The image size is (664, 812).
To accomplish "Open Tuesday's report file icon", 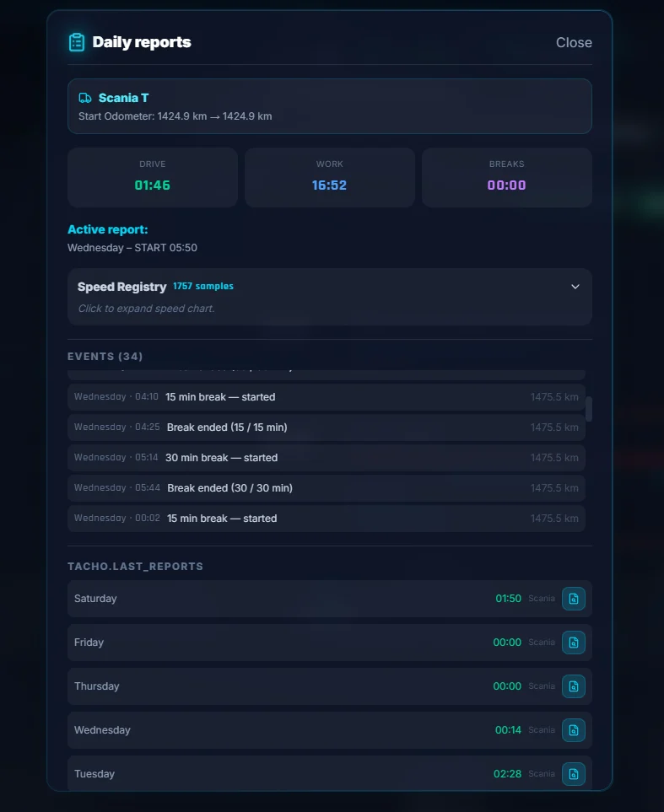I will pyautogui.click(x=574, y=774).
